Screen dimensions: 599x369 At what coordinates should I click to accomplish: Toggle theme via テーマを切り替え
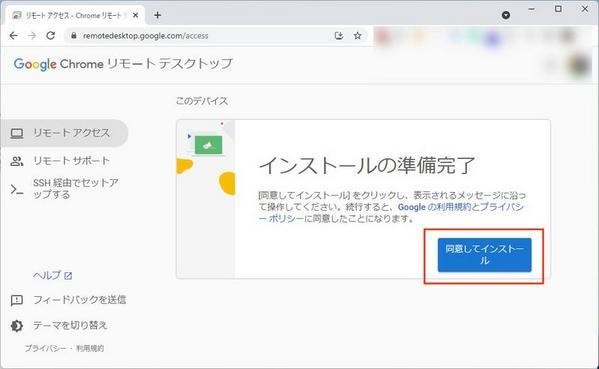pyautogui.click(x=70, y=325)
